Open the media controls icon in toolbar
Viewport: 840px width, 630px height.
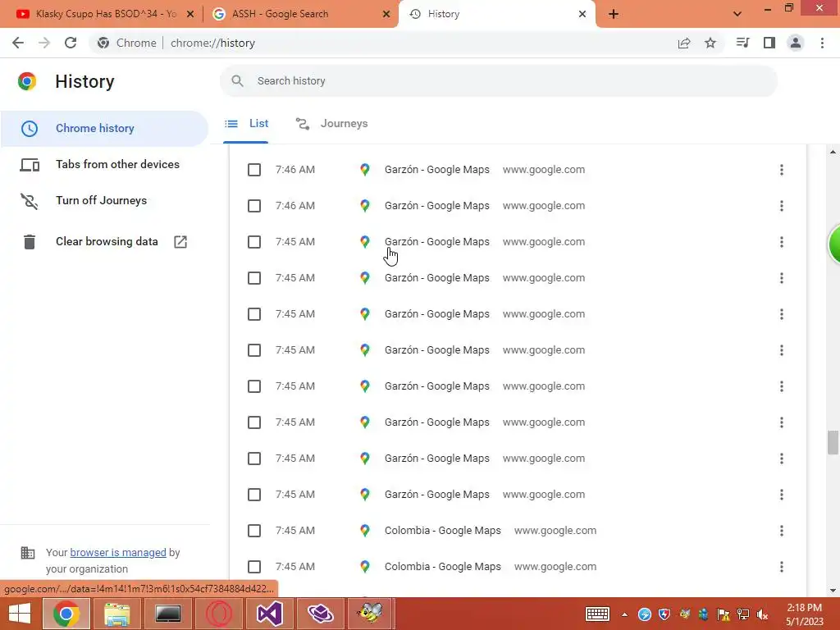click(742, 43)
